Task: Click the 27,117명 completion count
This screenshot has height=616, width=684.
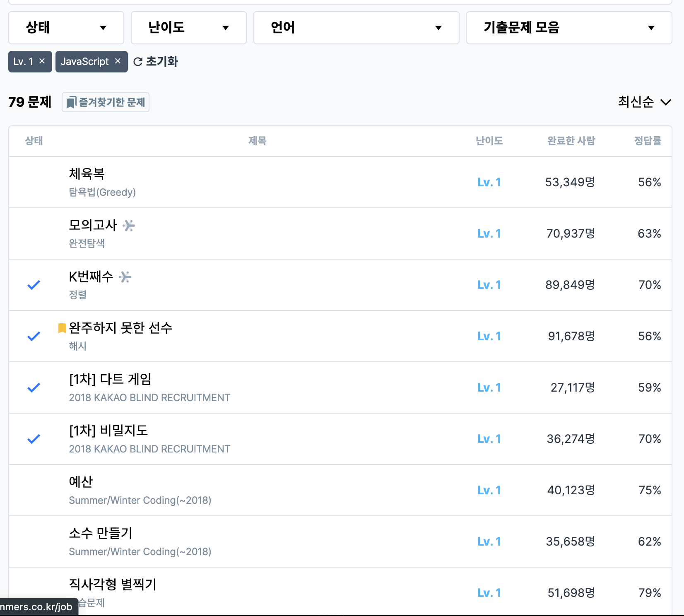Action: pos(573,387)
